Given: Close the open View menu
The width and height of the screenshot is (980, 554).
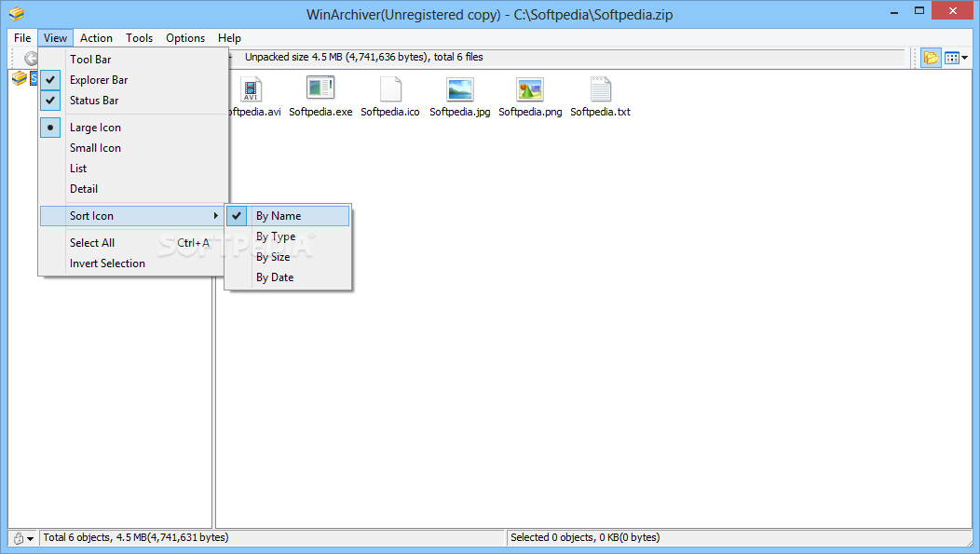Looking at the screenshot, I should [55, 38].
